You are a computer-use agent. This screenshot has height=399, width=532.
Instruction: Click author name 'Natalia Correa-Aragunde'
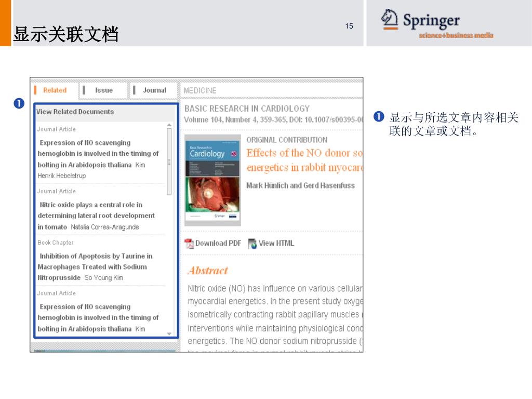[x=105, y=227]
